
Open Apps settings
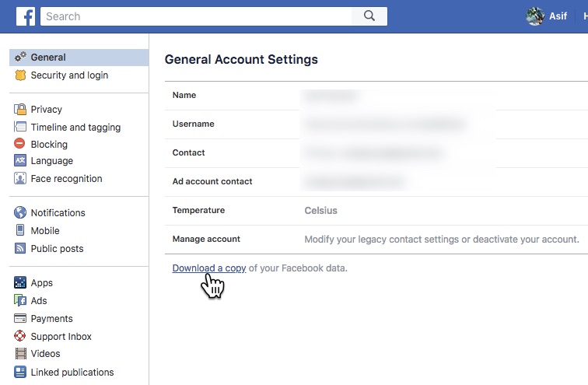point(42,283)
